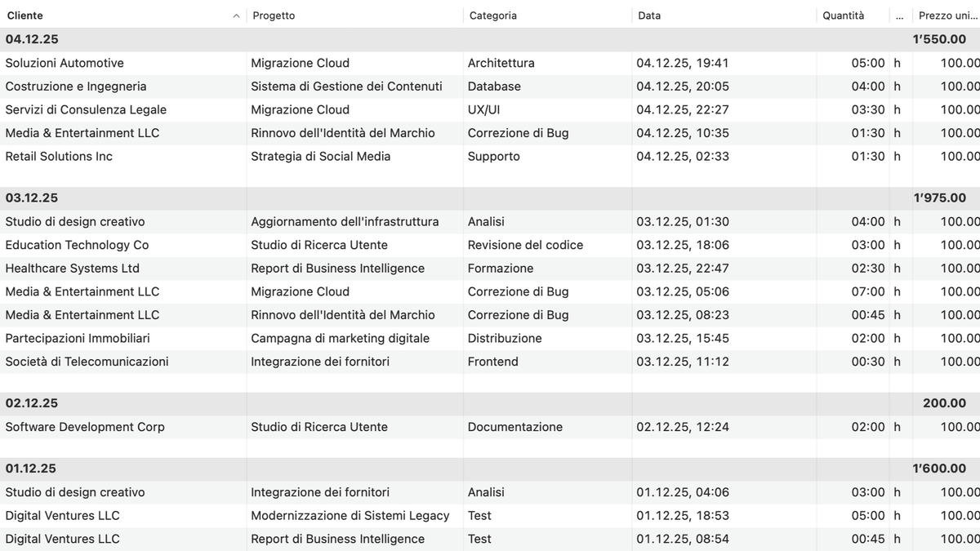This screenshot has width=980, height=551.
Task: Click the Categoria column header
Action: pyautogui.click(x=493, y=16)
